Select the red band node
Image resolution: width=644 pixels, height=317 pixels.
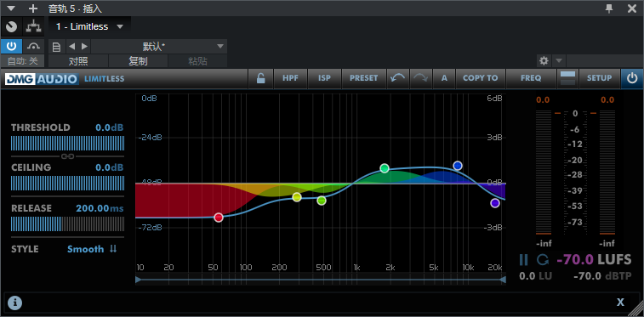point(219,218)
